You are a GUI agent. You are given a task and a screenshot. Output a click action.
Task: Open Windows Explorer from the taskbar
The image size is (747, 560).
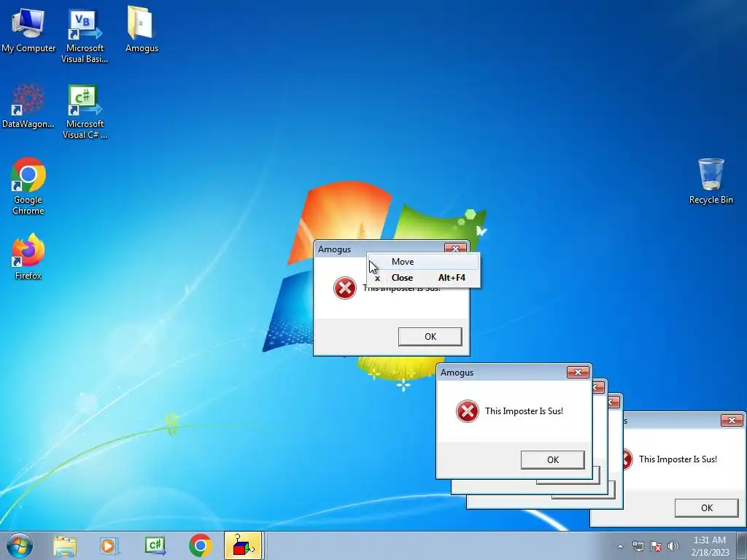point(65,545)
